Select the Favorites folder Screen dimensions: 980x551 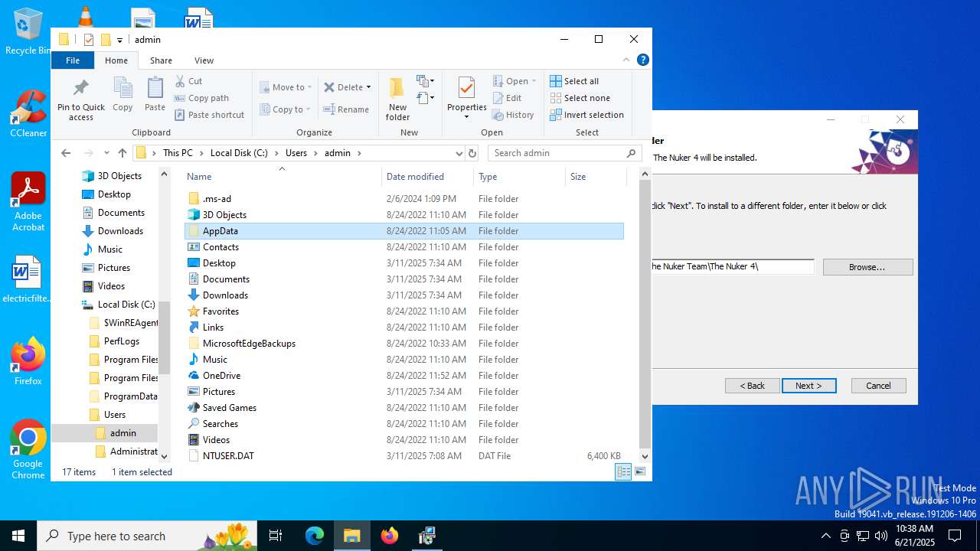(404, 311)
